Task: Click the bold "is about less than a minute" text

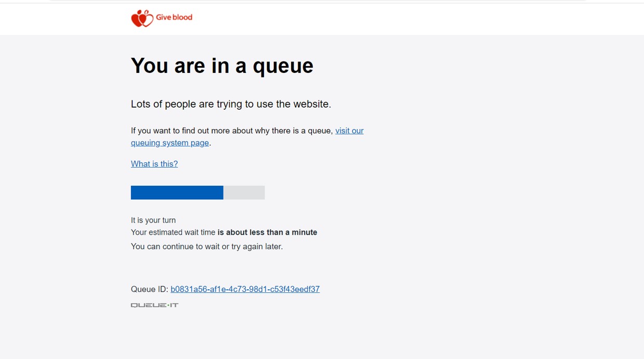Action: (267, 233)
